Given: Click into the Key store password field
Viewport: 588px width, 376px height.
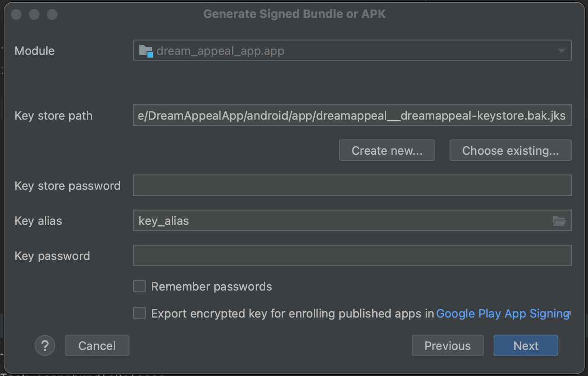Looking at the screenshot, I should click(352, 186).
